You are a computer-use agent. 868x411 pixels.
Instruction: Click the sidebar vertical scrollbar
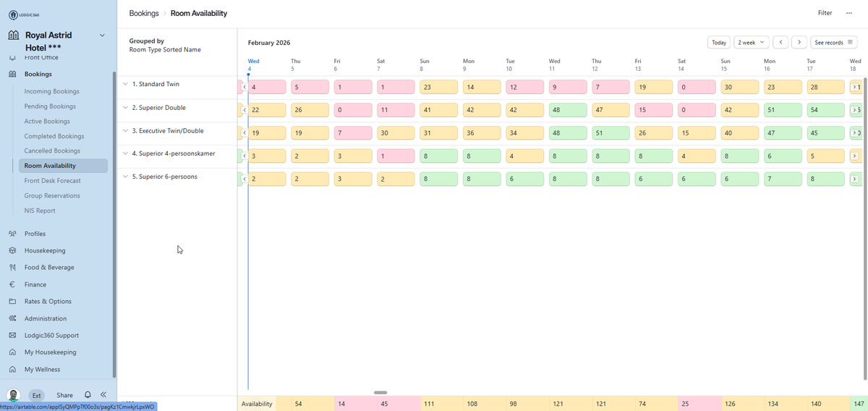click(x=114, y=224)
